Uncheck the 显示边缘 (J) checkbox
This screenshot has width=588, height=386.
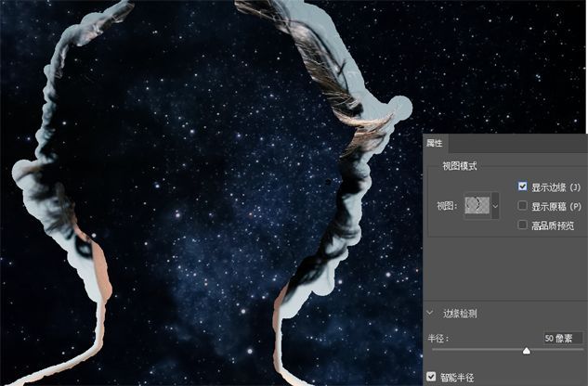522,187
